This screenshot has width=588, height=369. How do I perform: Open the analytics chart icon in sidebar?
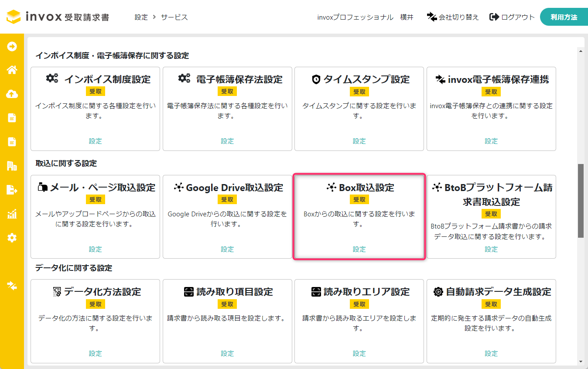coord(12,214)
